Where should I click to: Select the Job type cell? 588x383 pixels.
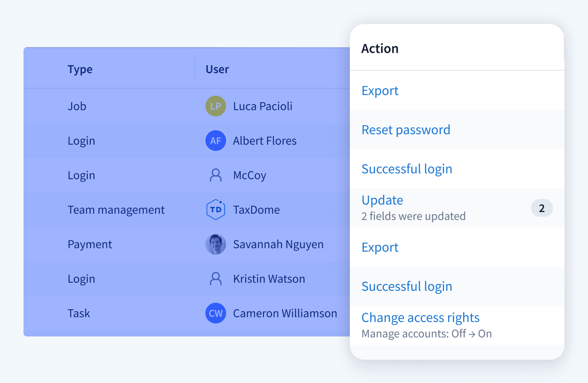pos(77,106)
